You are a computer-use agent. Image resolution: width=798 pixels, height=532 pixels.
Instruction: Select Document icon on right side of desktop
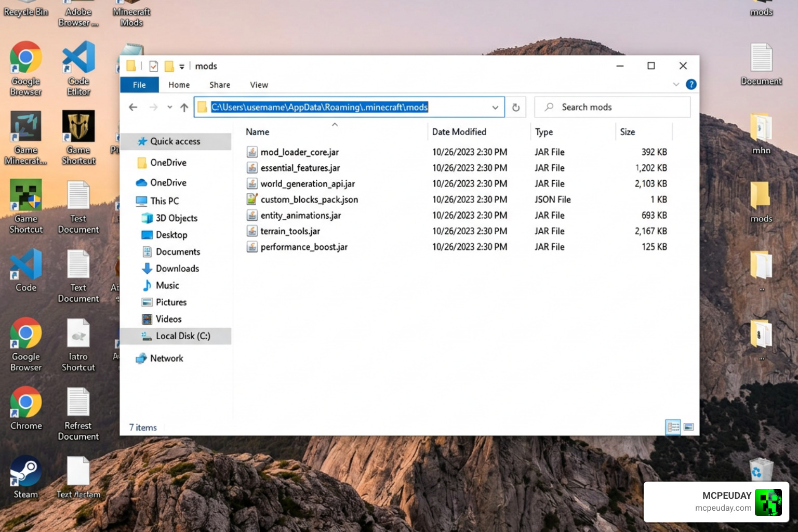coord(761,64)
